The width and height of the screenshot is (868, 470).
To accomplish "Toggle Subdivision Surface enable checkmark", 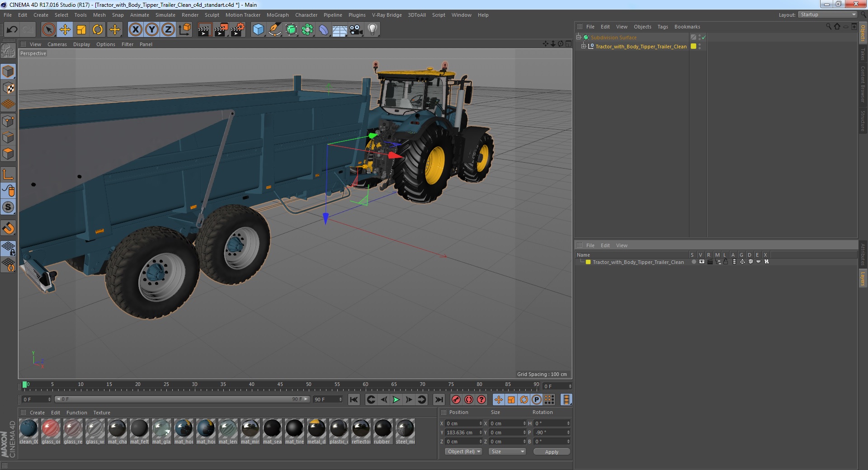I will 704,38.
